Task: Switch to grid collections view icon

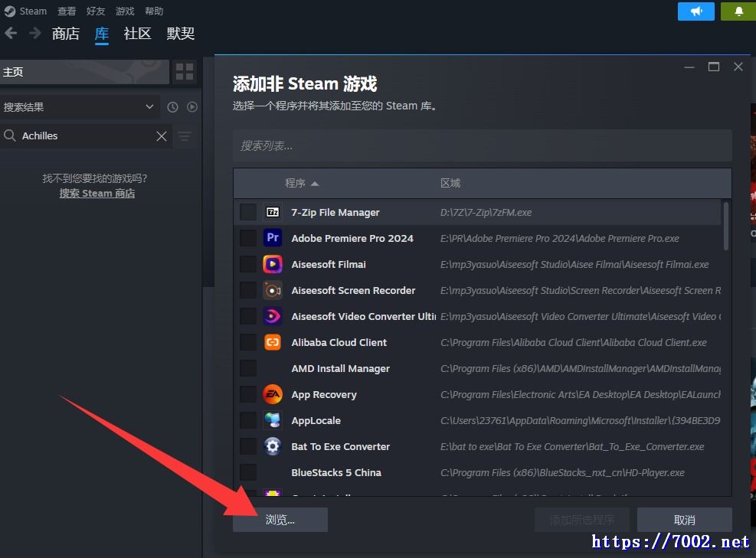Action: [184, 72]
